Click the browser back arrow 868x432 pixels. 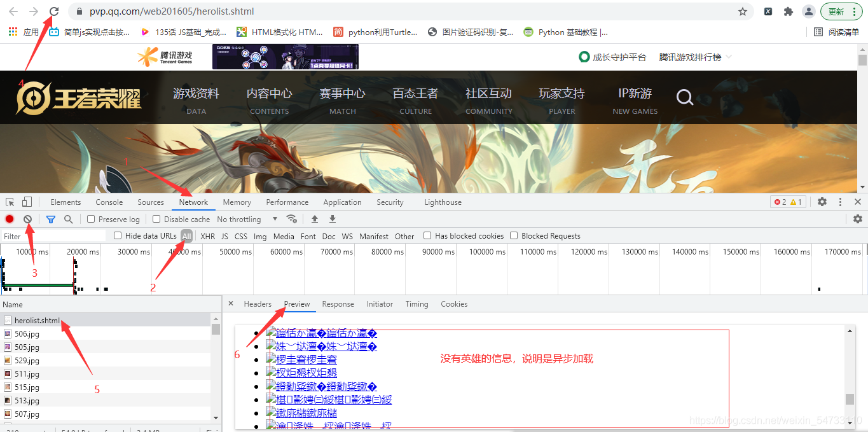13,11
